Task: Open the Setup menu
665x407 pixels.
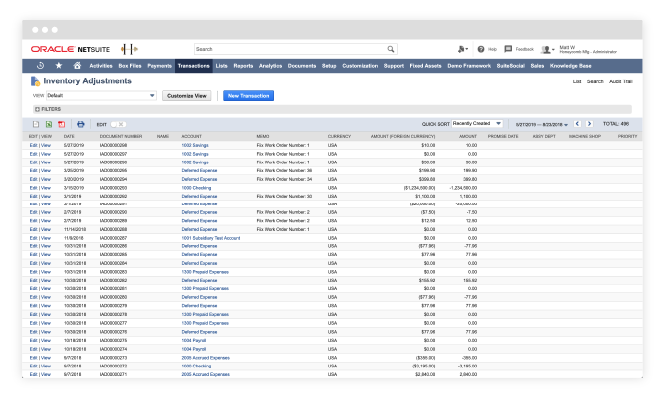Action: [329, 66]
